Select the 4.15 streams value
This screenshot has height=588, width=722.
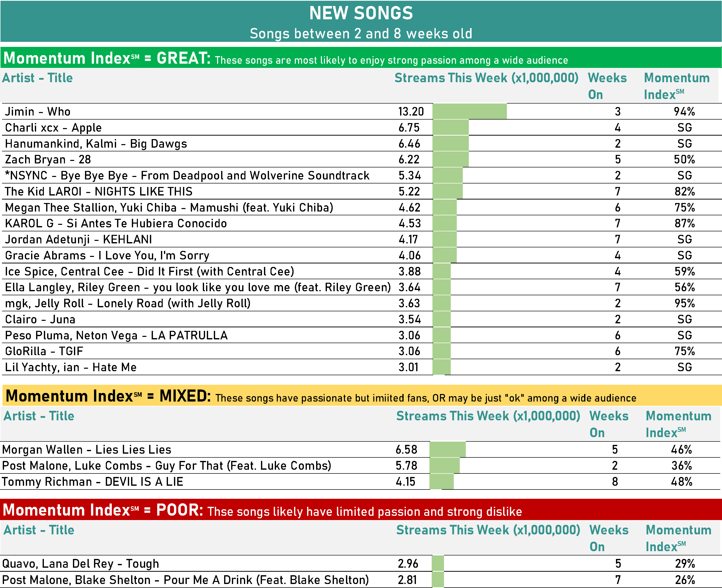click(405, 482)
